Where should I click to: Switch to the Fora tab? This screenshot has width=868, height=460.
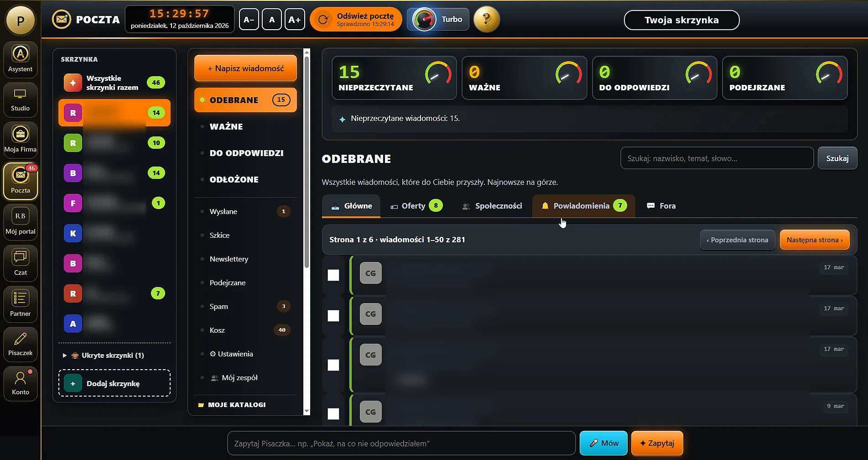click(661, 206)
